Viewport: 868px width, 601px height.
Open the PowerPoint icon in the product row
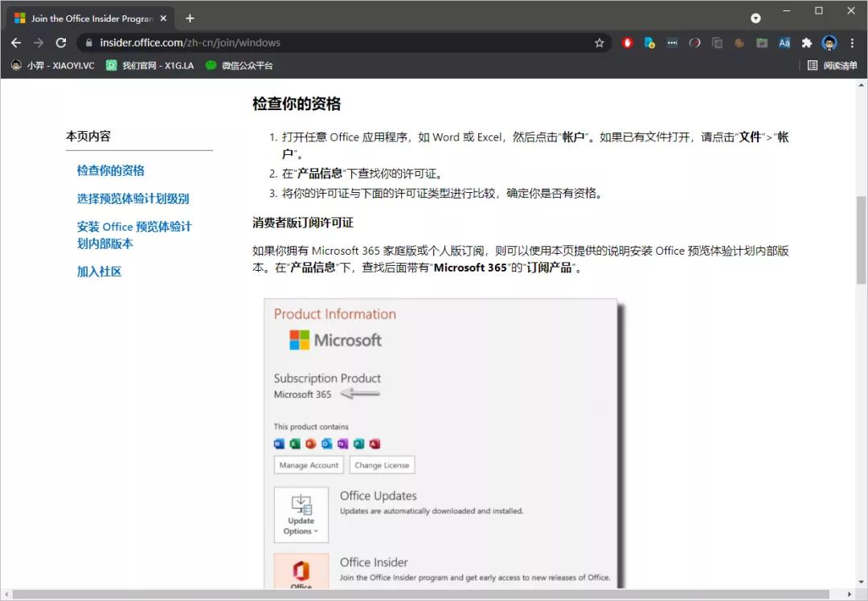310,444
